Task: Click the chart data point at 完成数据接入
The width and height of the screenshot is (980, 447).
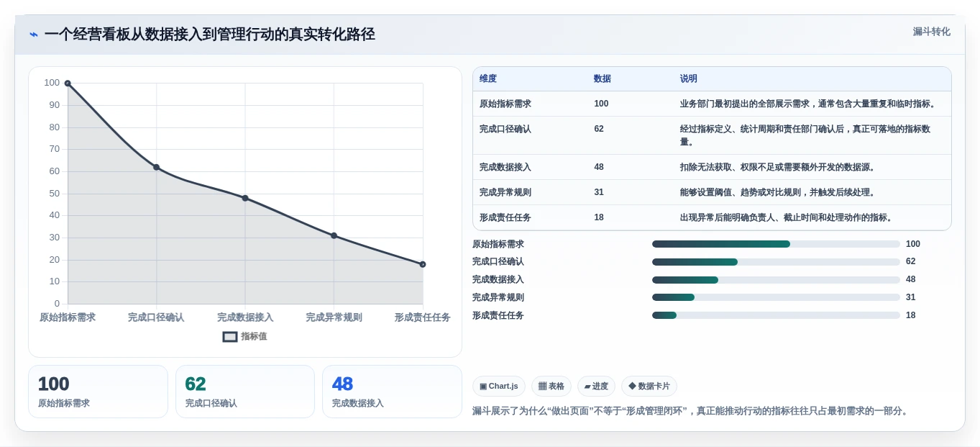Action: click(x=245, y=198)
